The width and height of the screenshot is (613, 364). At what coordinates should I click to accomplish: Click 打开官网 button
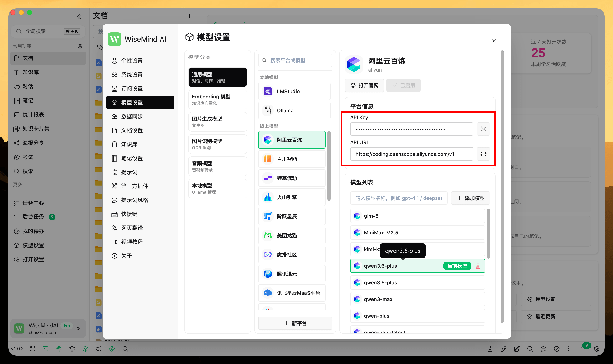(364, 85)
